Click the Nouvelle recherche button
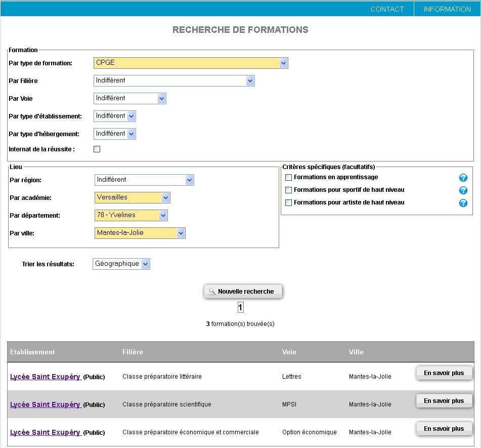Image resolution: width=481 pixels, height=448 pixels. click(243, 292)
